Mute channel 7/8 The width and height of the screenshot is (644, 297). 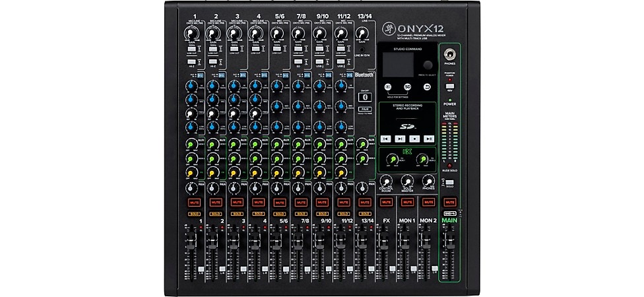(x=301, y=202)
